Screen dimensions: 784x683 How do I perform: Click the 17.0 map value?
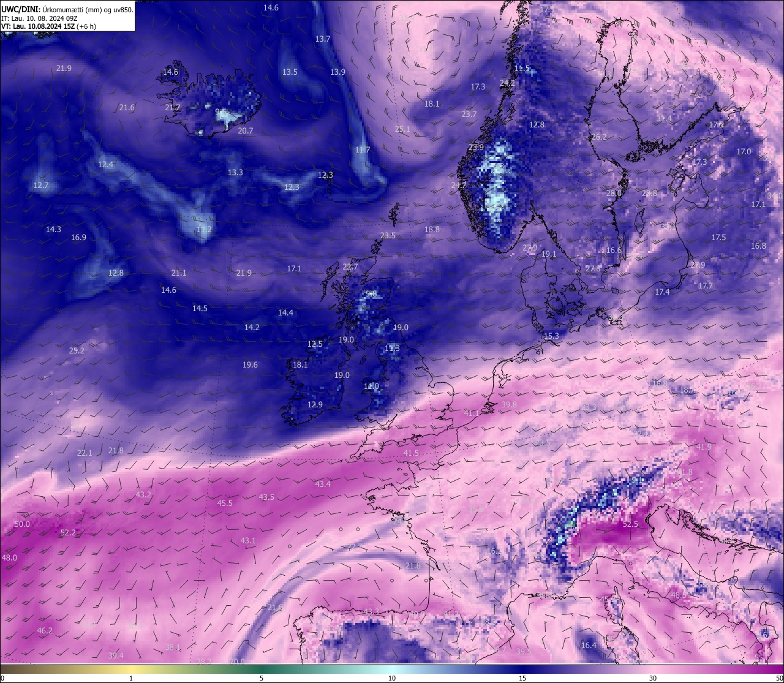click(744, 152)
